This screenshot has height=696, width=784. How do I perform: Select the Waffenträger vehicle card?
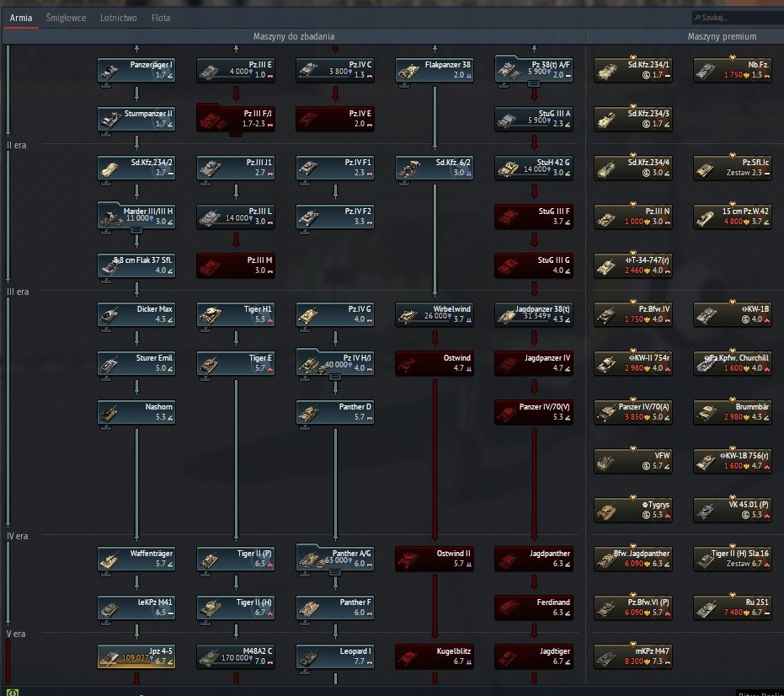point(136,559)
